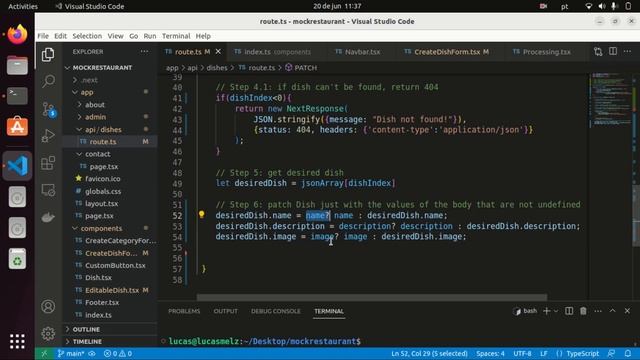Open the Explorer view in activity bar
Image resolution: width=640 pixels, height=360 pixels.
(x=48, y=54)
